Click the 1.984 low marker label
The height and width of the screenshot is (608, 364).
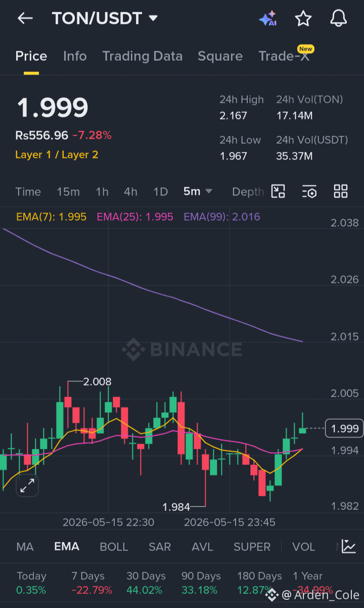coord(176,507)
